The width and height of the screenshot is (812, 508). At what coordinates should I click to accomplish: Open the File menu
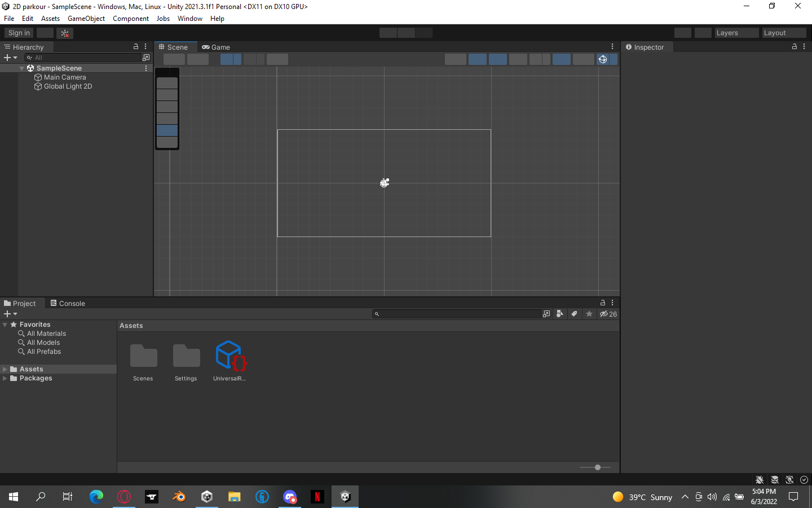[9, 19]
